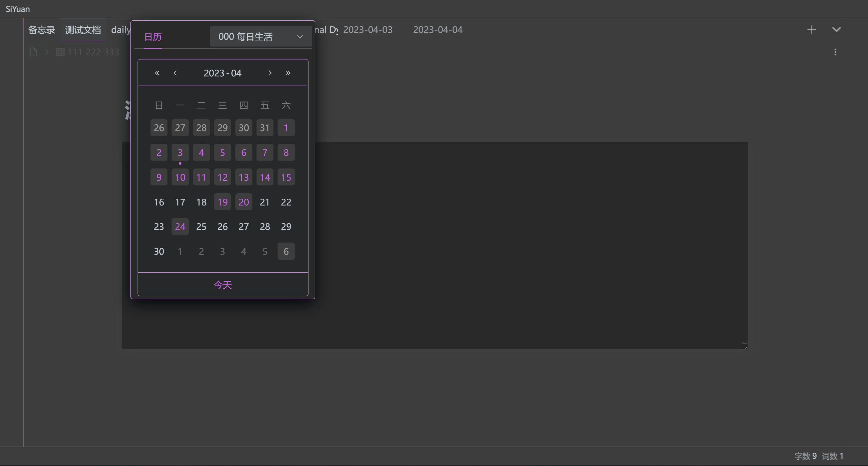Click the 2023 - 04 month header
The height and width of the screenshot is (466, 868).
coord(223,73)
